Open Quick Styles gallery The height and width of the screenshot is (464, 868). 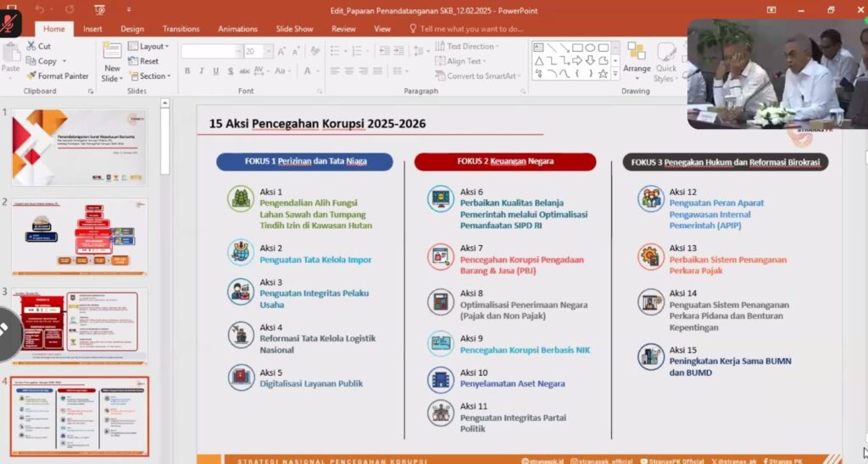(x=666, y=63)
